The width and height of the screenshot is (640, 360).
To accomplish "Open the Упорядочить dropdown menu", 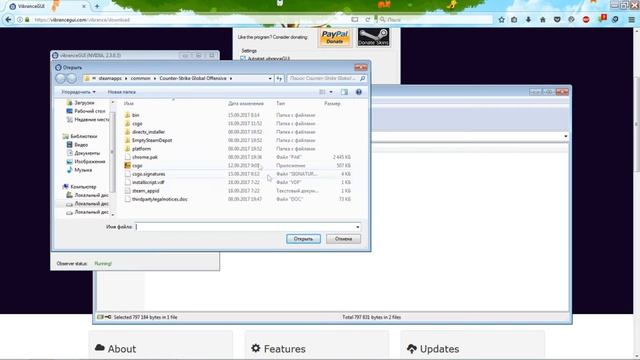I will tap(78, 92).
